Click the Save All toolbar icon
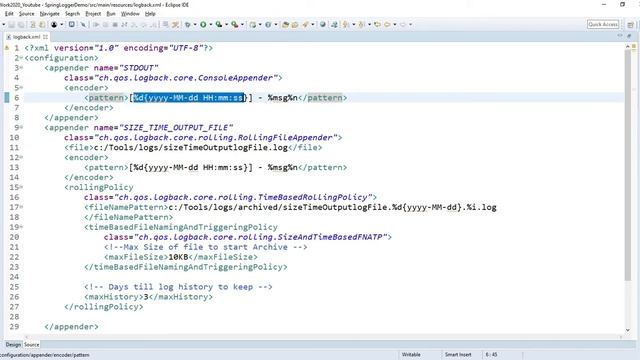Screen dimensions: 640x360 click(x=21, y=24)
